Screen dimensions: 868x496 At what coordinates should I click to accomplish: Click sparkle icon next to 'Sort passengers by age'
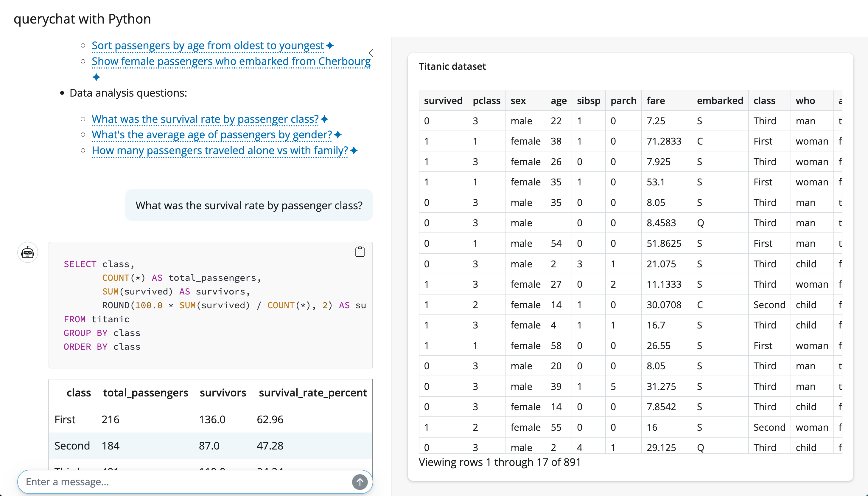[329, 45]
